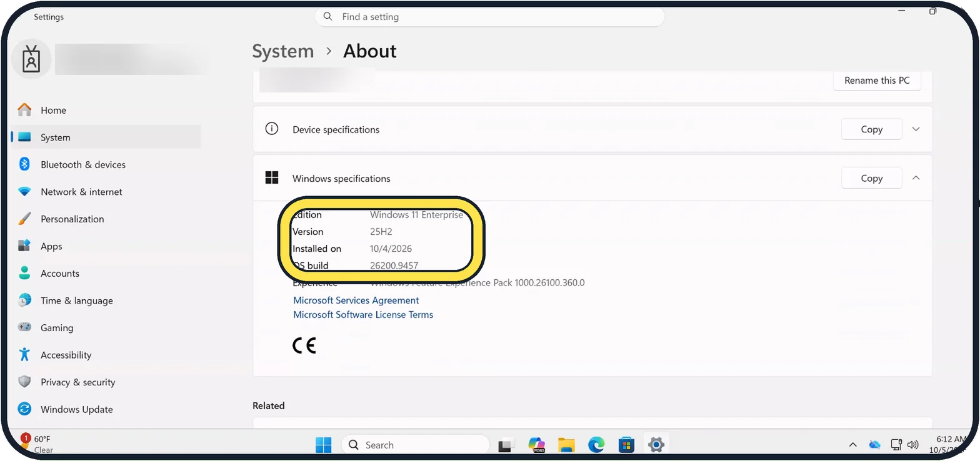Select the Windows 11 Enterprise edition text
Viewport: 980px width, 461px height.
click(x=417, y=215)
